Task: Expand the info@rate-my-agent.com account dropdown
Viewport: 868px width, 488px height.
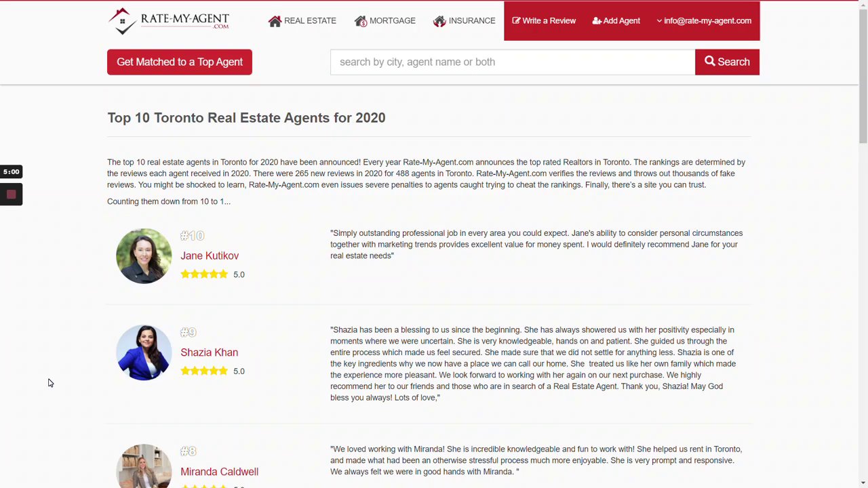Action: 704,21
